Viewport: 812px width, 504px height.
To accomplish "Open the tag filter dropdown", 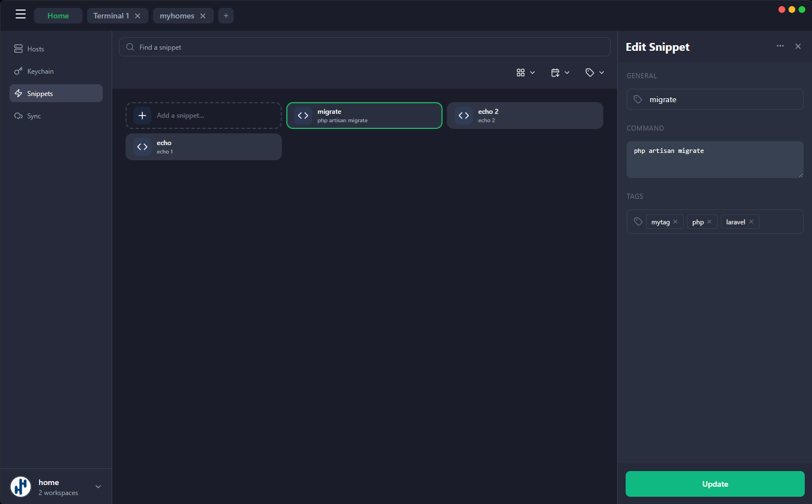I will tap(594, 72).
